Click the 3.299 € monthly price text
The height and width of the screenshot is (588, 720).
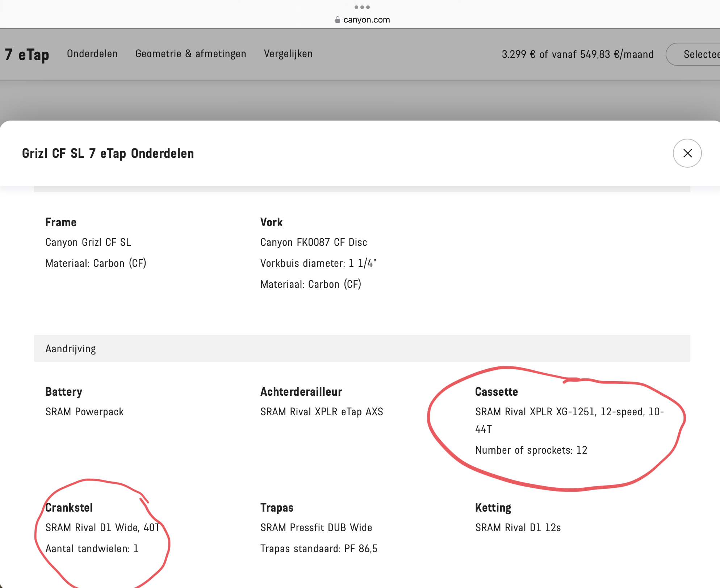pyautogui.click(x=577, y=55)
